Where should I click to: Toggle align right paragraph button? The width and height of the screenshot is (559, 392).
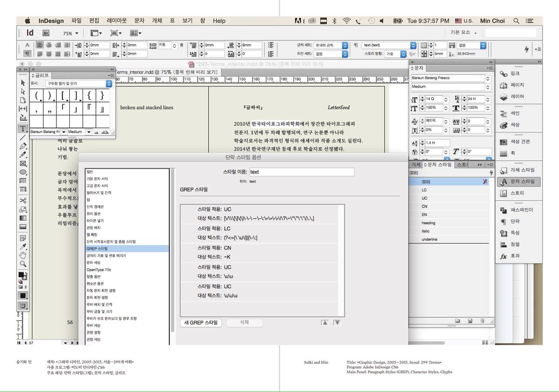click(x=58, y=45)
